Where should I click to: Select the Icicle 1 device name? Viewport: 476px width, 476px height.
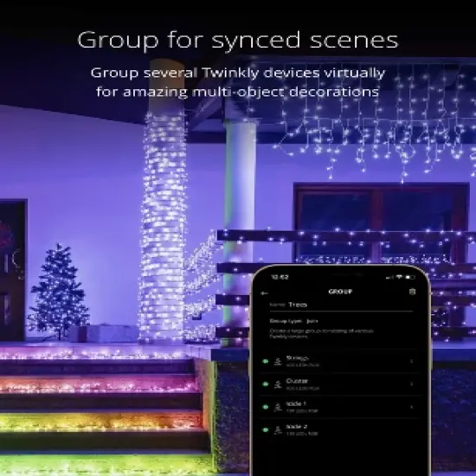(x=296, y=404)
